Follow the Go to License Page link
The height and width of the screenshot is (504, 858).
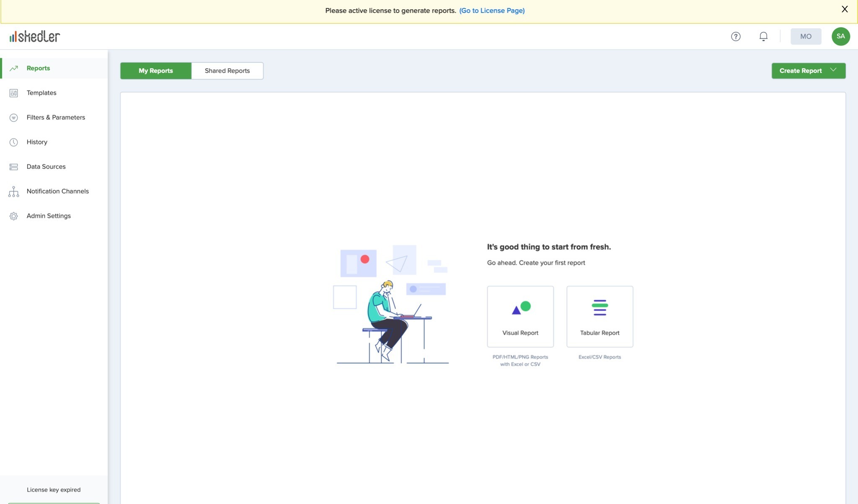[492, 11]
